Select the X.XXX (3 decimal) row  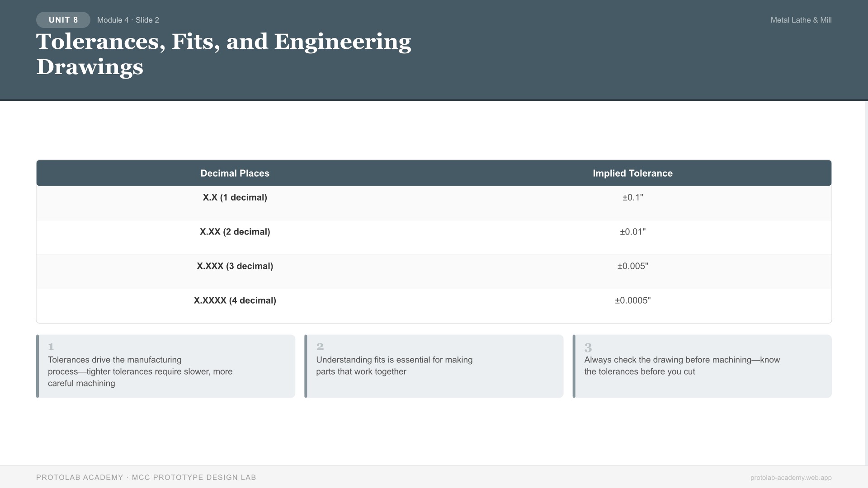[x=235, y=266]
